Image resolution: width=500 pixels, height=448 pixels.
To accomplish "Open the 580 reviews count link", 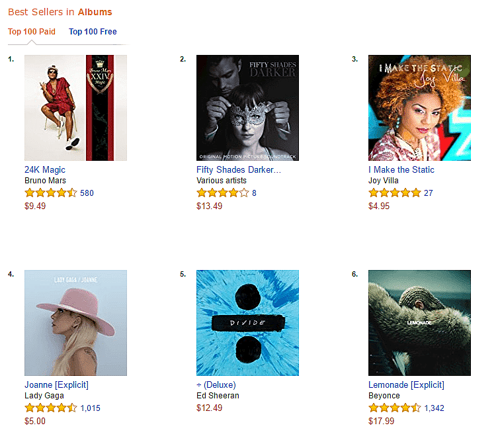I will pos(87,193).
